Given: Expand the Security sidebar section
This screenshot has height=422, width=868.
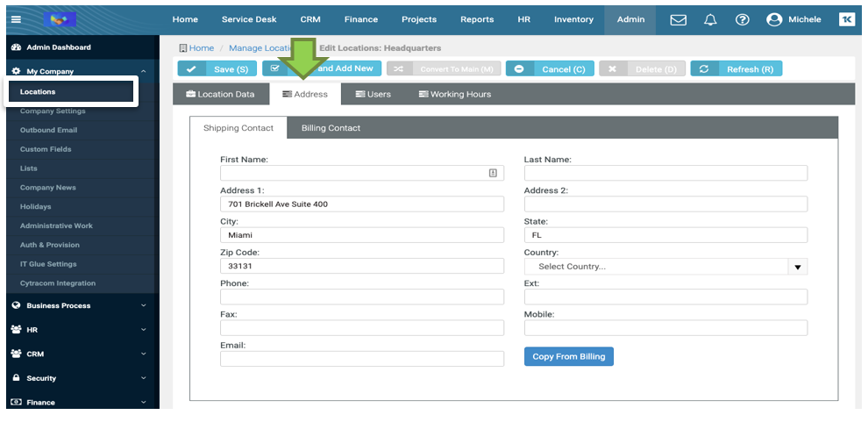Looking at the screenshot, I should coord(79,378).
